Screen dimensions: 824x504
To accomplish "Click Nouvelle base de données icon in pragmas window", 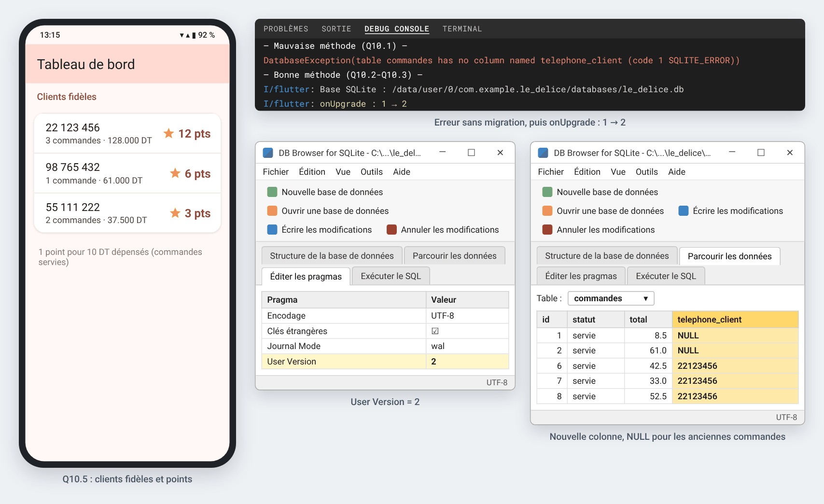I will pyautogui.click(x=272, y=192).
